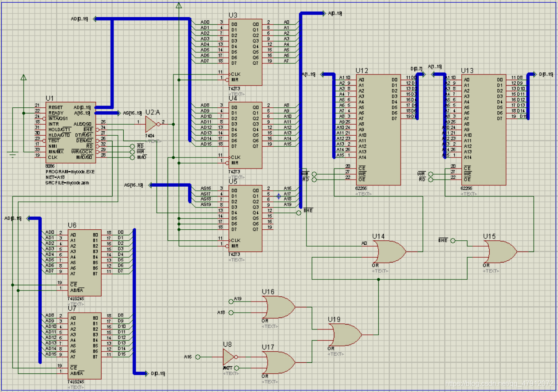Click the A16 terminal before U8
Image resolution: width=558 pixels, height=392 pixels.
(x=198, y=357)
